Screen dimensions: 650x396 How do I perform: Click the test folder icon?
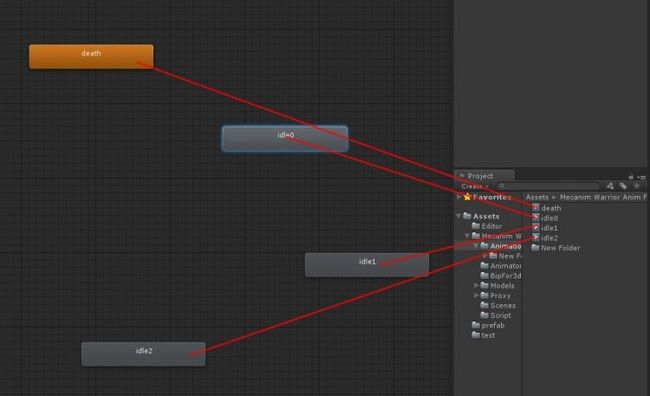point(476,335)
